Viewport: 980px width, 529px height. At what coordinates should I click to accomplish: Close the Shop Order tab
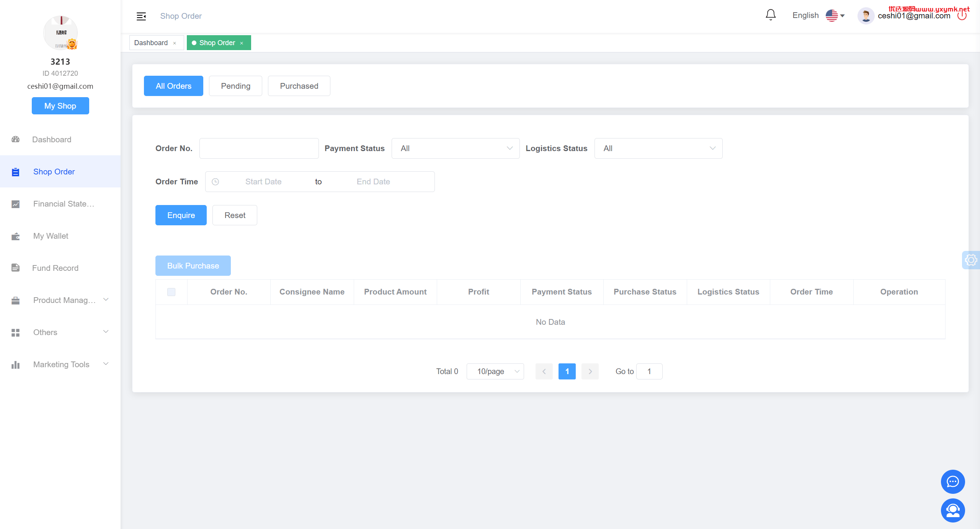tap(242, 43)
